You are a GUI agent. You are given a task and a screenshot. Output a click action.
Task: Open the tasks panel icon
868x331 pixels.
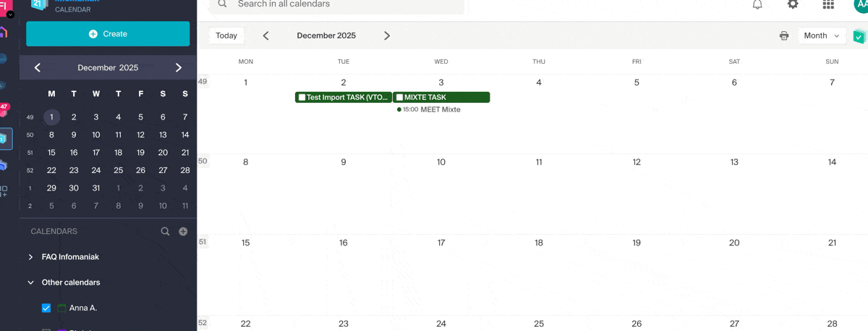pyautogui.click(x=859, y=36)
